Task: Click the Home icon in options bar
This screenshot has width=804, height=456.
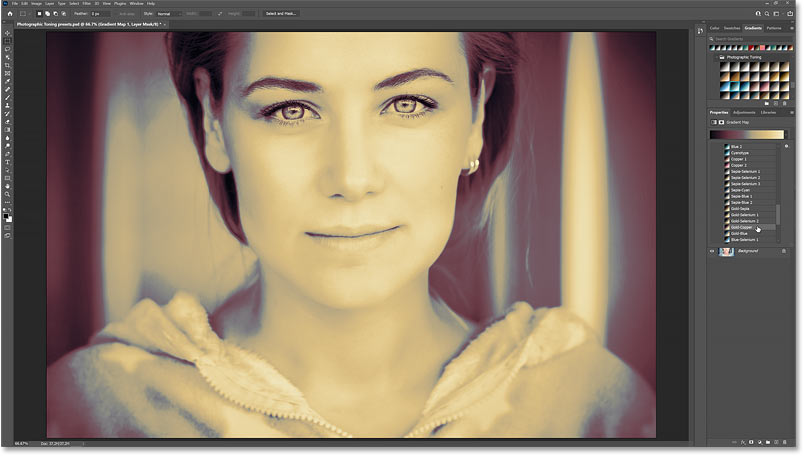Action: pos(8,14)
